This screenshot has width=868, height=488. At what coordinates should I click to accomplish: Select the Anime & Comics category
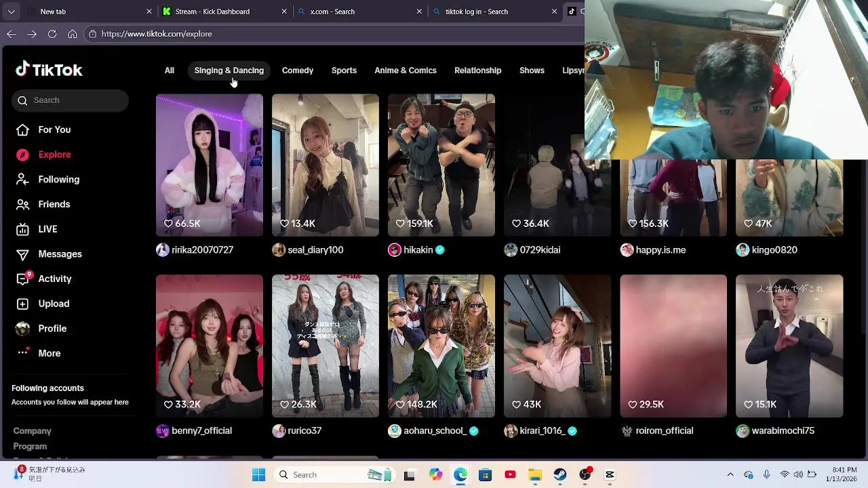coord(406,70)
